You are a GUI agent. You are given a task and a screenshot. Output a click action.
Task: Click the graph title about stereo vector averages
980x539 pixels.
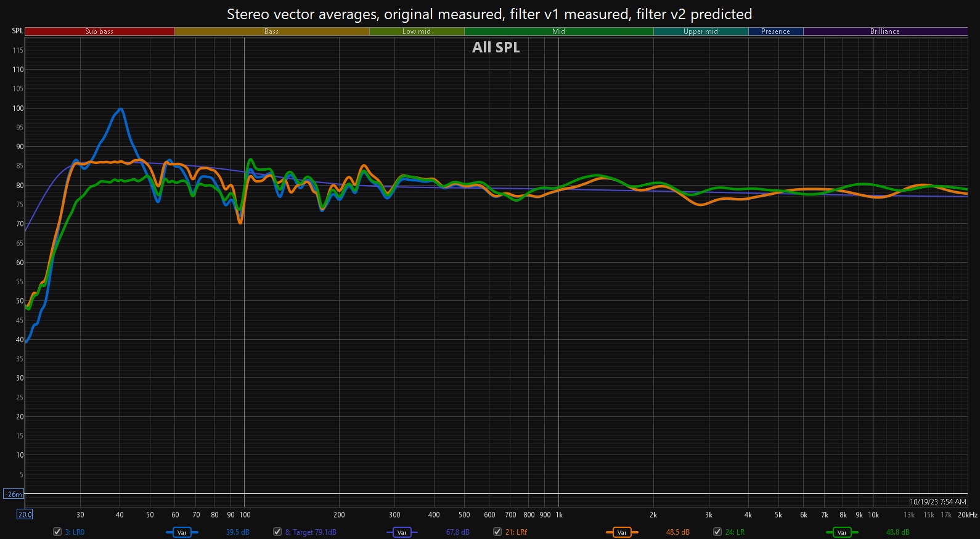point(489,14)
